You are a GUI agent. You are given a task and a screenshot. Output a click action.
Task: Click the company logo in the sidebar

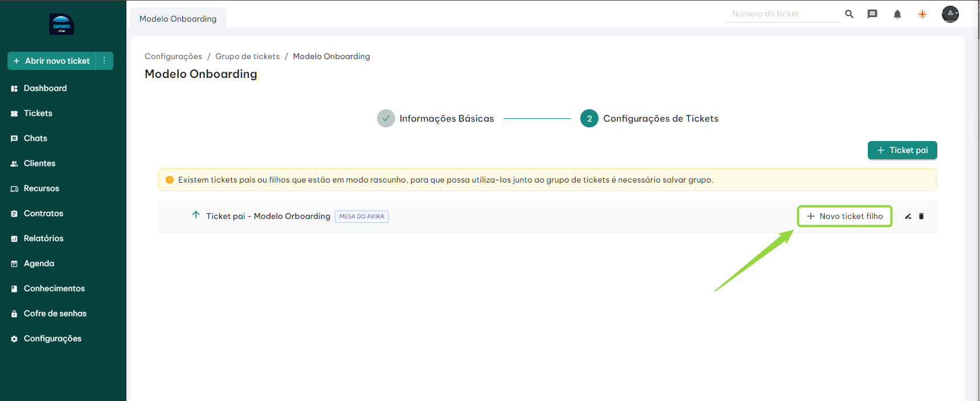(61, 24)
